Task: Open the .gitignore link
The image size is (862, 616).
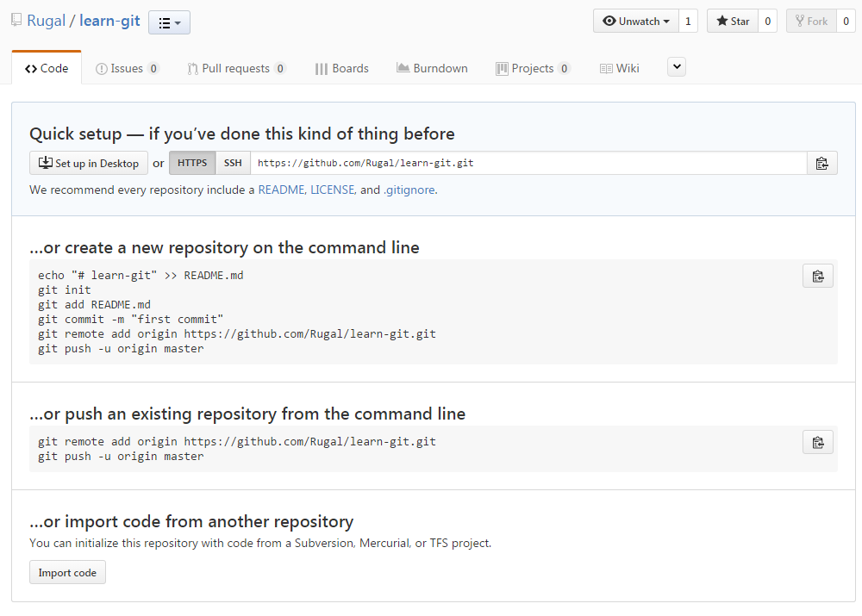Action: (x=409, y=190)
